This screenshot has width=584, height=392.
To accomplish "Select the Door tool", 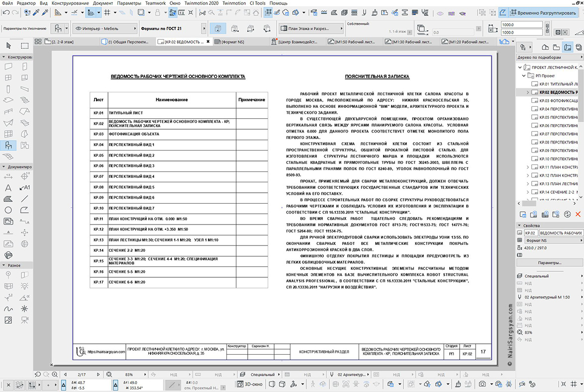I will (x=24, y=67).
